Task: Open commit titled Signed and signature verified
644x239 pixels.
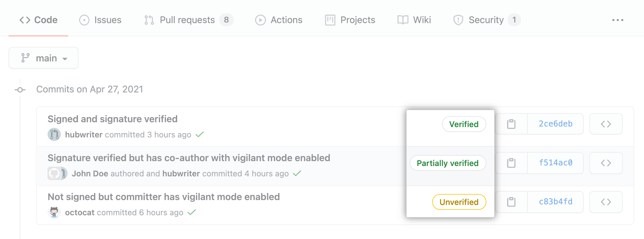Action: click(113, 119)
